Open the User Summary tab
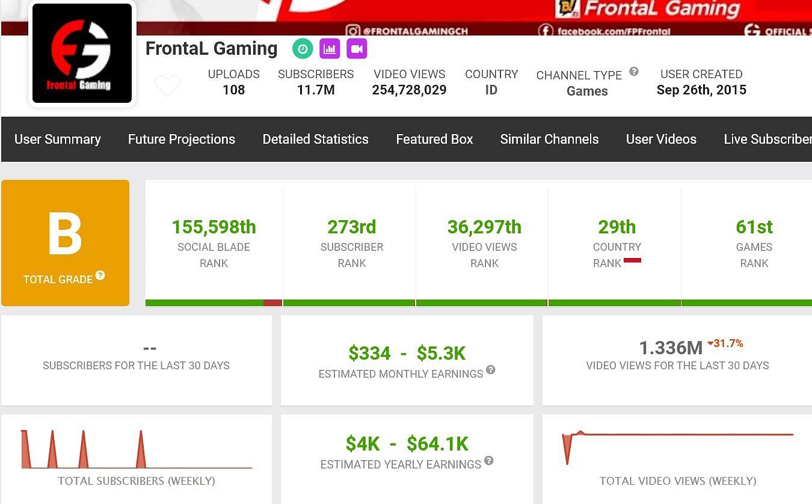Viewport: 812px width, 504px height. point(58,139)
